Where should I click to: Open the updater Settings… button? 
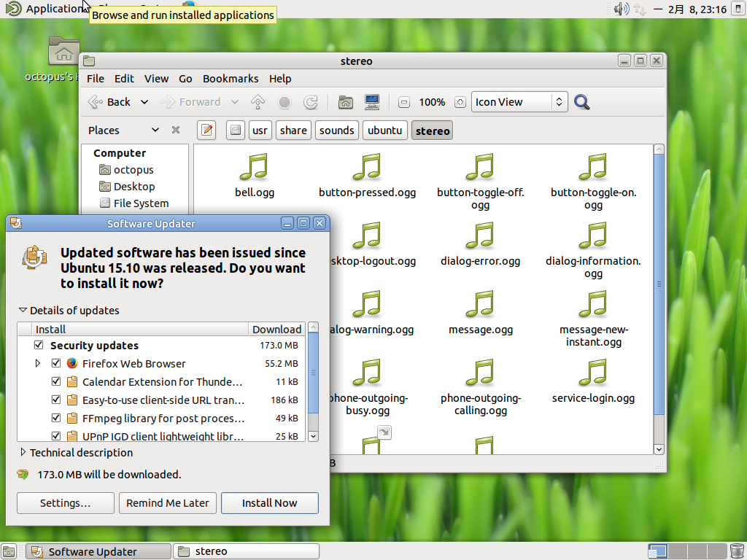click(x=65, y=503)
